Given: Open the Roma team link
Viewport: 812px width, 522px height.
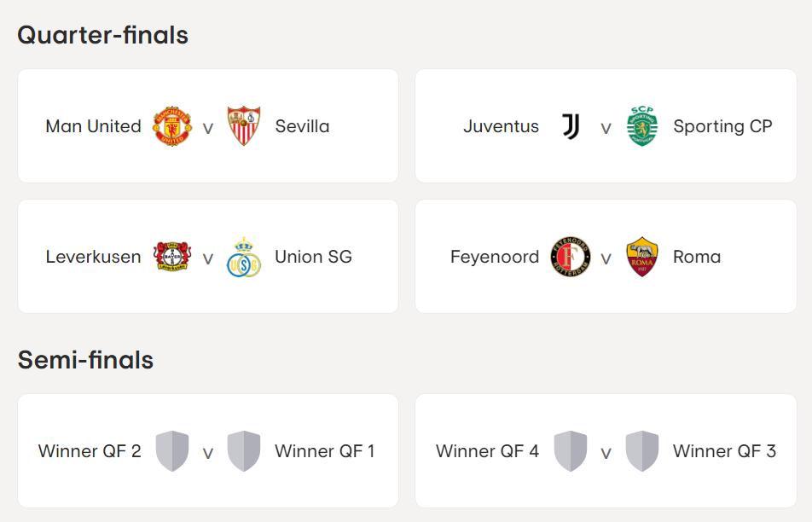Looking at the screenshot, I should tap(697, 257).
